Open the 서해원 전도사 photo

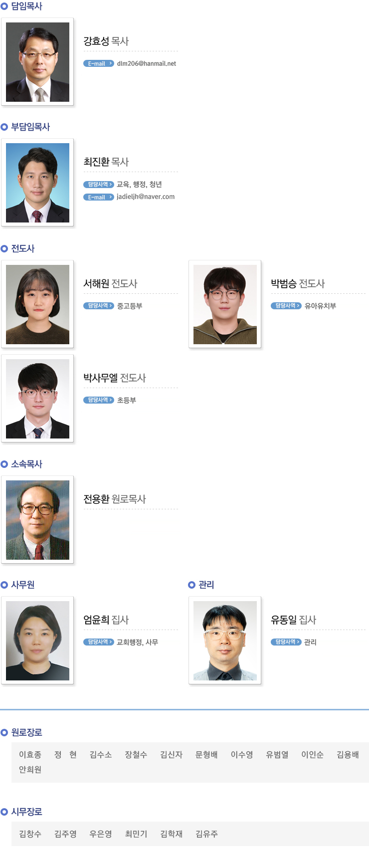[37, 304]
